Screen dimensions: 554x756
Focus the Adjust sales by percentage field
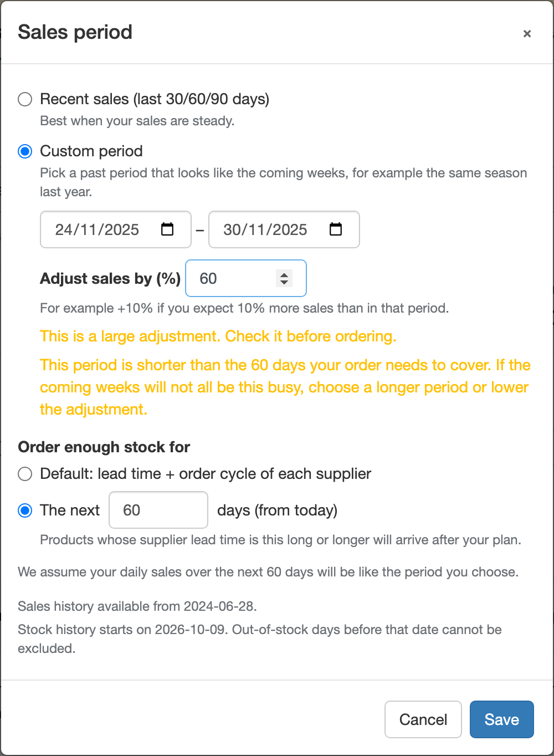coord(245,278)
